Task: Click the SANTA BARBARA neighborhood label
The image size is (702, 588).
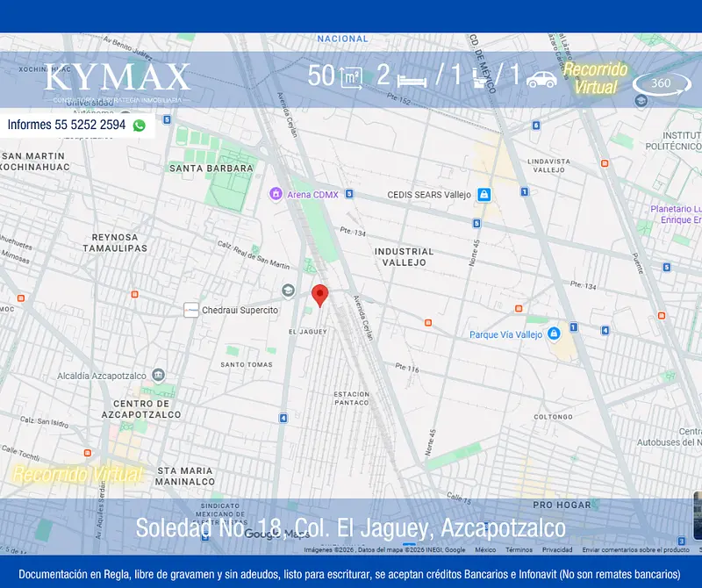Action: (x=211, y=169)
